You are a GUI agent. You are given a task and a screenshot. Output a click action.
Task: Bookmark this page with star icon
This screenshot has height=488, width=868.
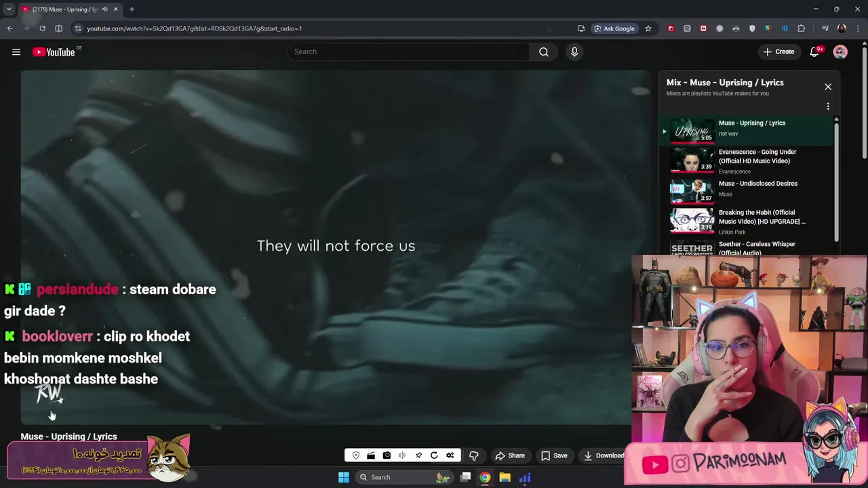(x=648, y=28)
